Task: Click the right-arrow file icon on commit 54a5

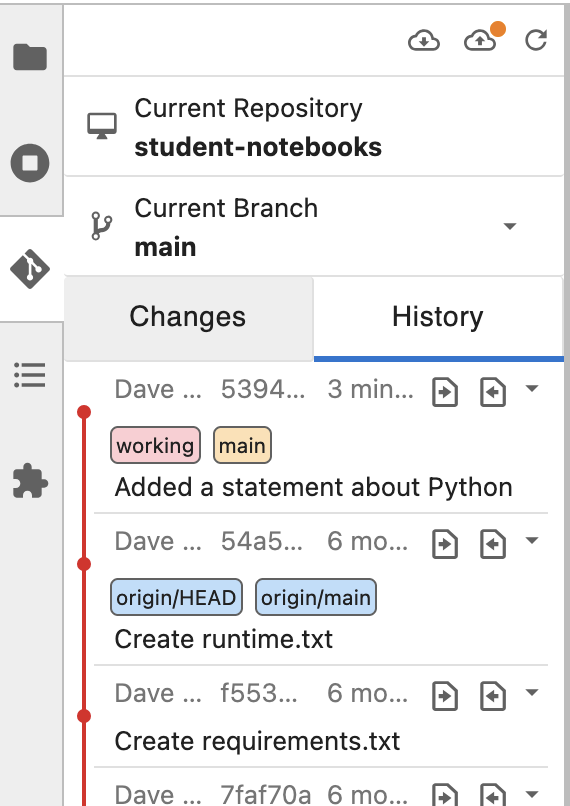Action: click(445, 544)
